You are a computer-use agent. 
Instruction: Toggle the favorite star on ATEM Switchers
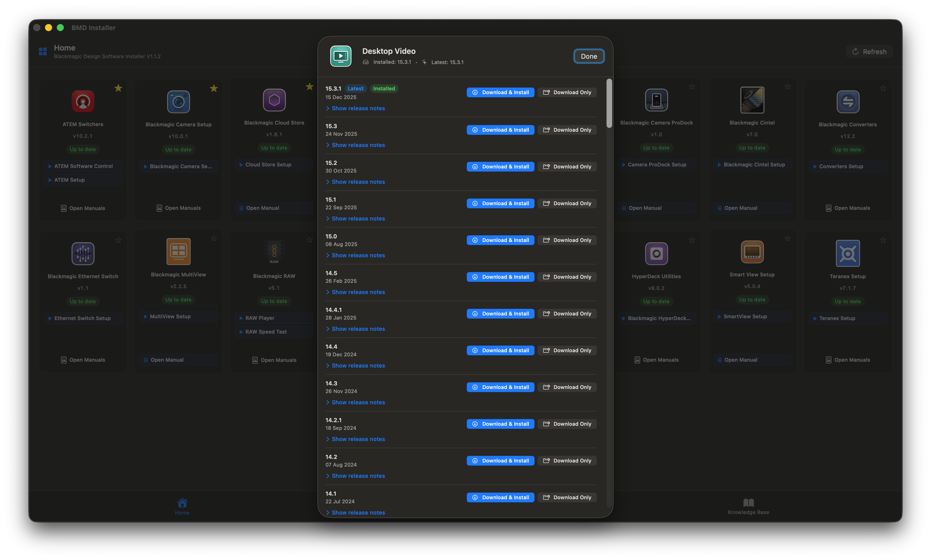[x=118, y=88]
